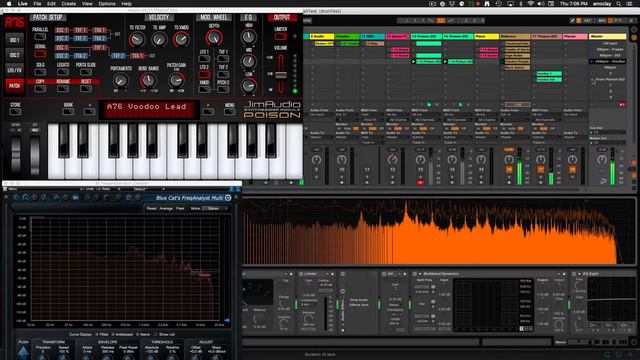This screenshot has height=360, width=640.
Task: Toggle the LEGATO button in Poison
Action: click(x=63, y=72)
